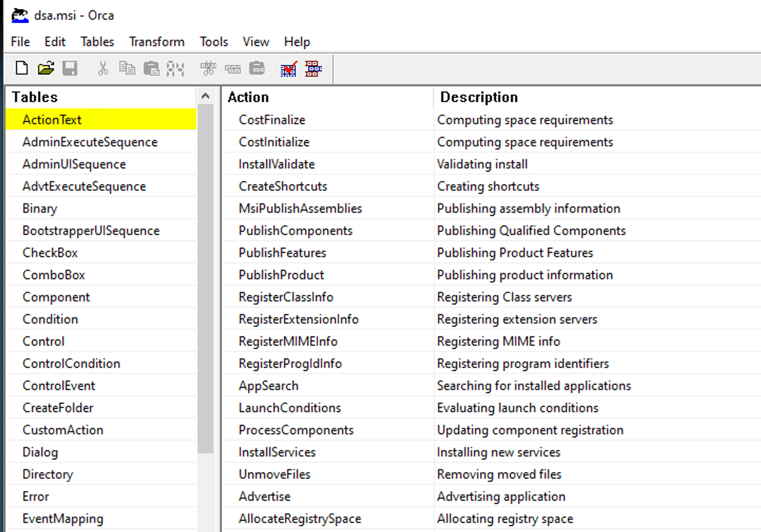The image size is (761, 532).
Task: Select the ActionText table
Action: [x=101, y=120]
